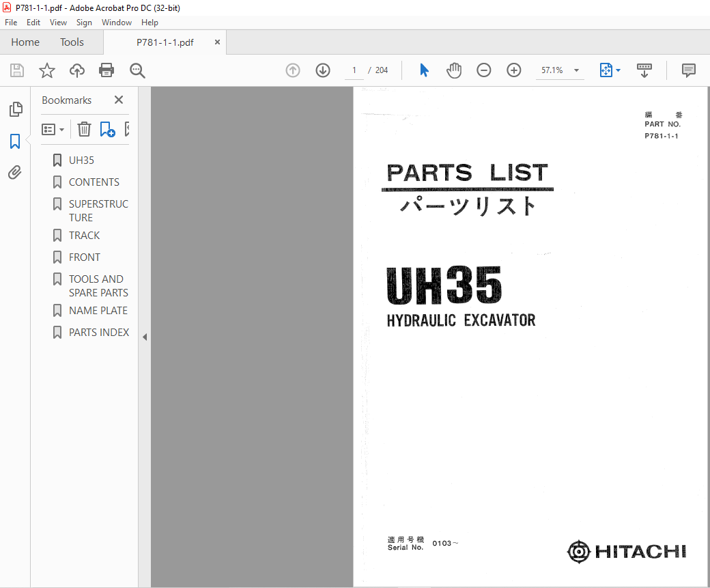Delete the selected bookmark with the trash icon

pyautogui.click(x=84, y=129)
